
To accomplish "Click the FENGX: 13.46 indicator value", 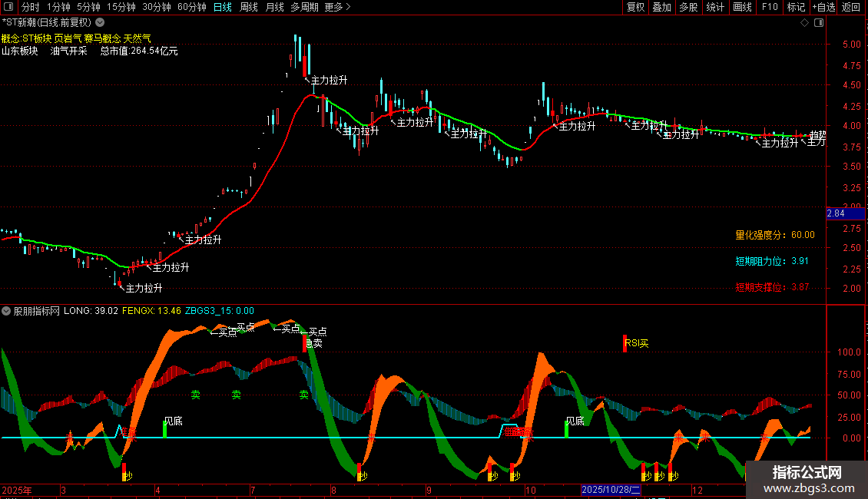I will tap(151, 311).
